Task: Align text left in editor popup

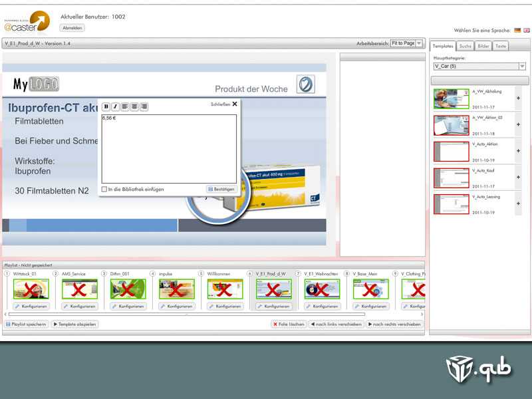Action: point(125,106)
